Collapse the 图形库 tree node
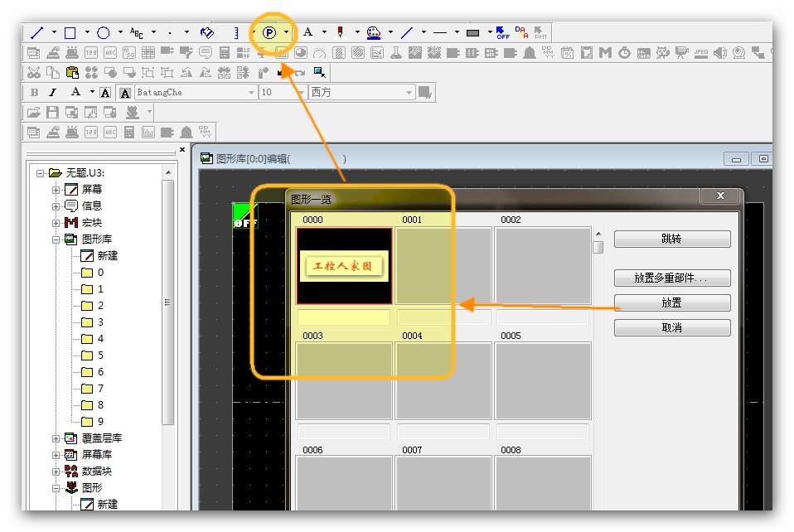Viewport: 794px width, 532px height. click(56, 239)
